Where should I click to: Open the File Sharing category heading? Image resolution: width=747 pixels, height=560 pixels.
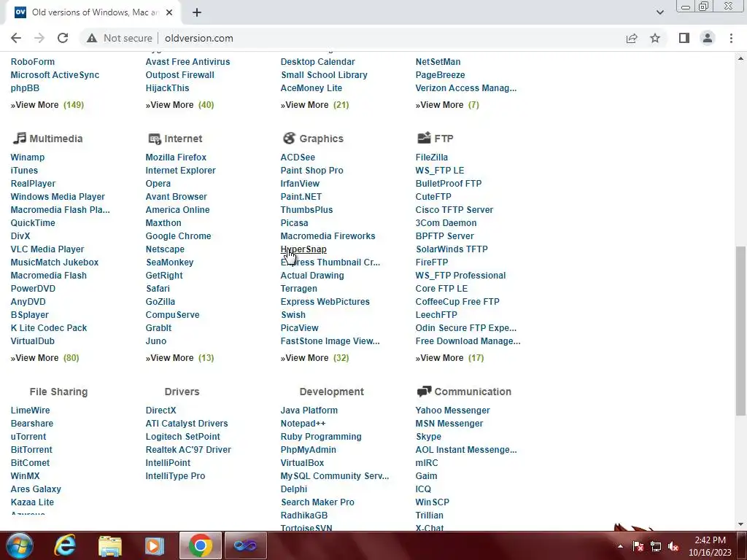coord(58,392)
